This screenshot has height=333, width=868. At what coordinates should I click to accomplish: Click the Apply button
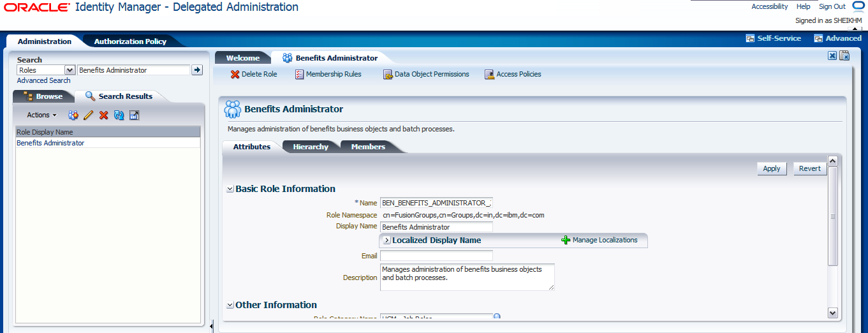[772, 168]
